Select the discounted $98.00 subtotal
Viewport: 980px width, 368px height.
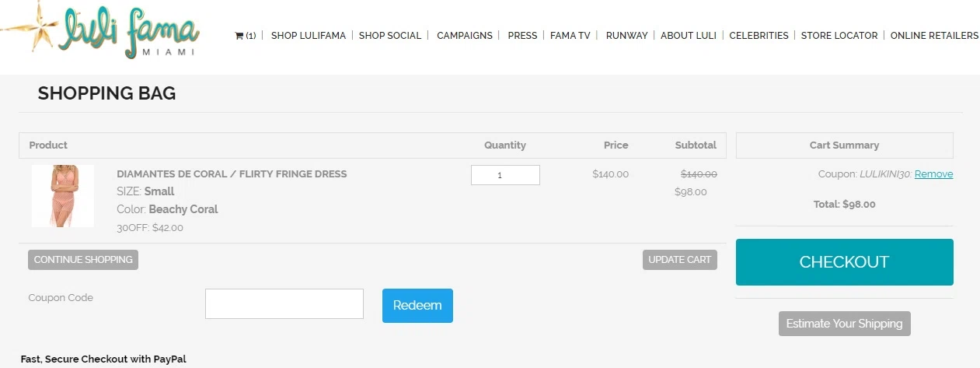tap(691, 192)
